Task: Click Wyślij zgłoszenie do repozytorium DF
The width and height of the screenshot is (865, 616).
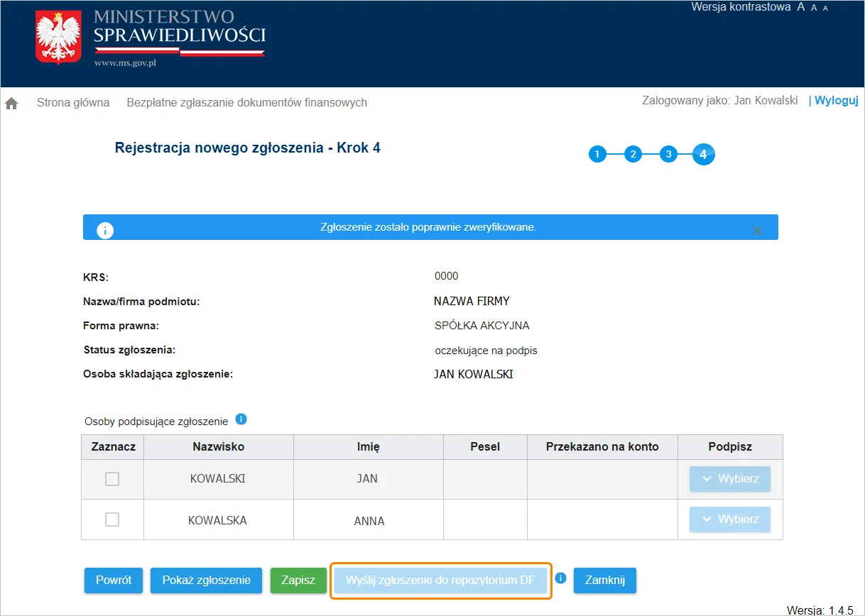Action: click(x=440, y=580)
